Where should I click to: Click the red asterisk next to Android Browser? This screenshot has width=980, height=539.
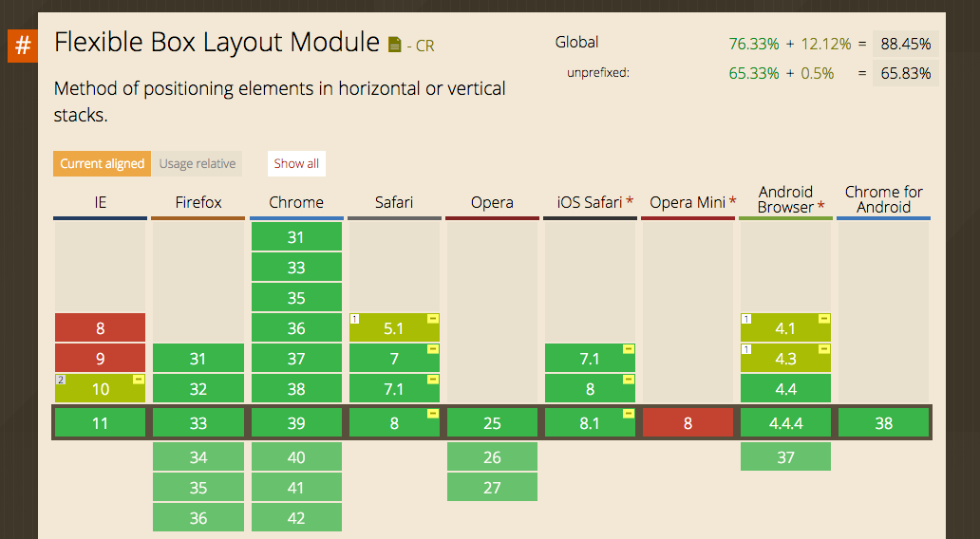(820, 207)
